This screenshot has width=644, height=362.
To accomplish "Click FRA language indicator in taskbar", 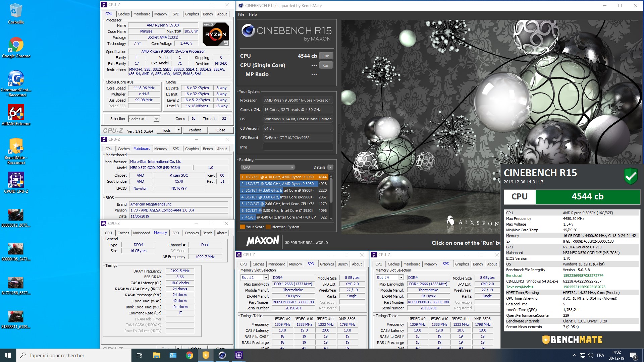I will pos(600,355).
